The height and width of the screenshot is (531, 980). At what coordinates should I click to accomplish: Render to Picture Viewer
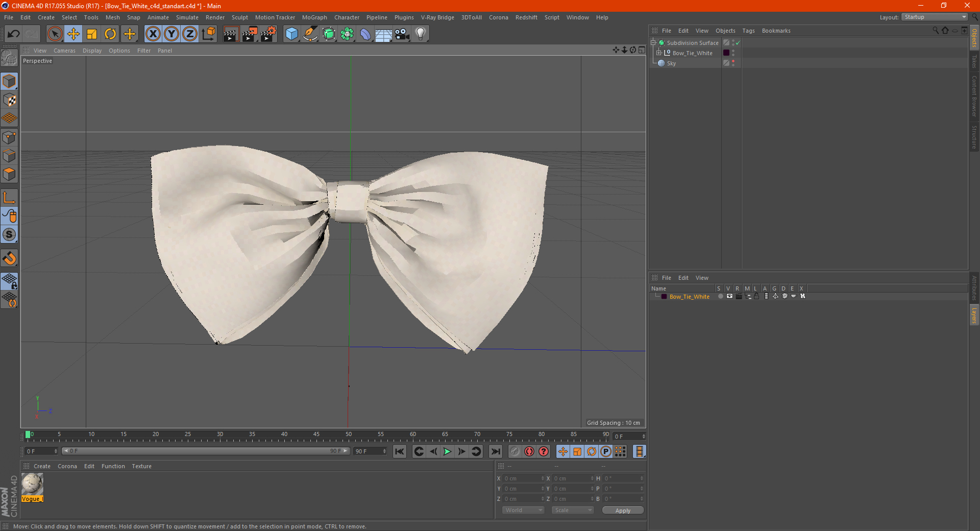click(x=250, y=34)
